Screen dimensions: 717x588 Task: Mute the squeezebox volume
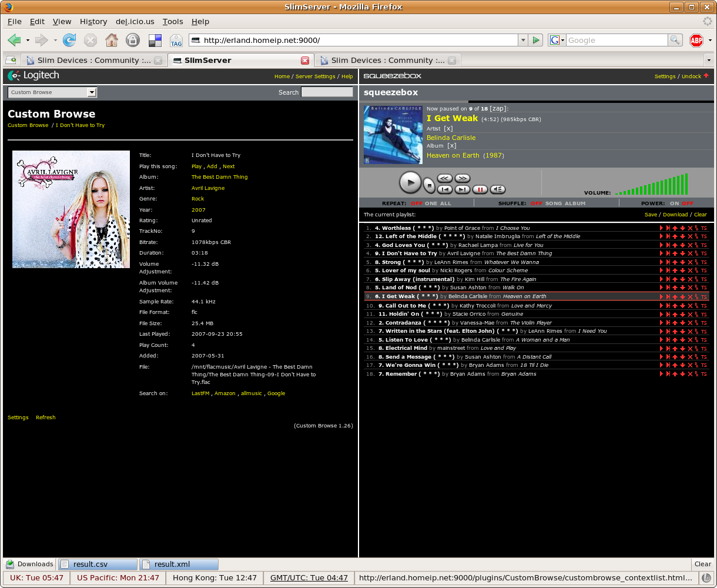pyautogui.click(x=498, y=189)
